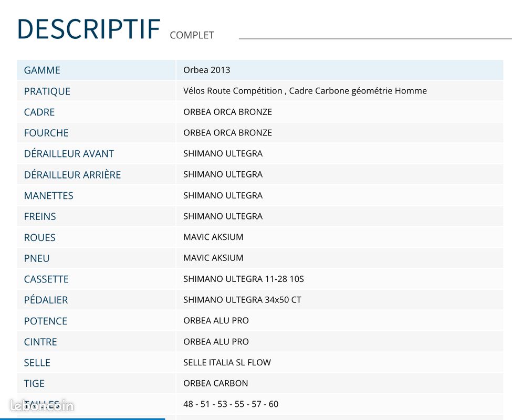Click the value 'ORBEA CARBON'
The image size is (512, 420).
point(216,383)
